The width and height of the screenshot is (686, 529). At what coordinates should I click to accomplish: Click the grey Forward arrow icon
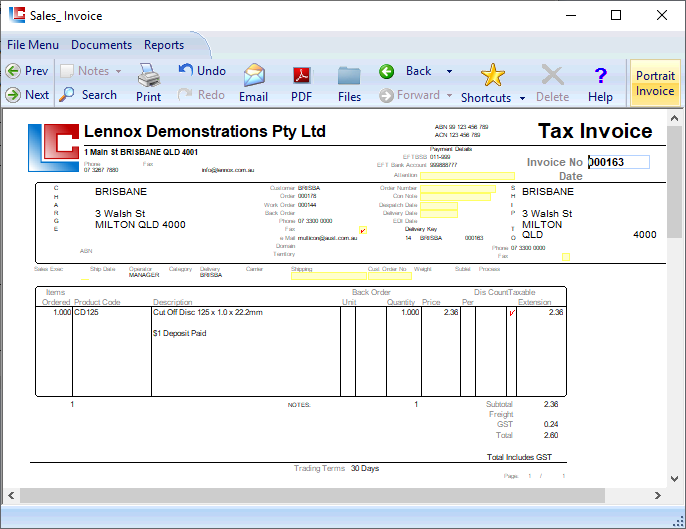(x=386, y=95)
